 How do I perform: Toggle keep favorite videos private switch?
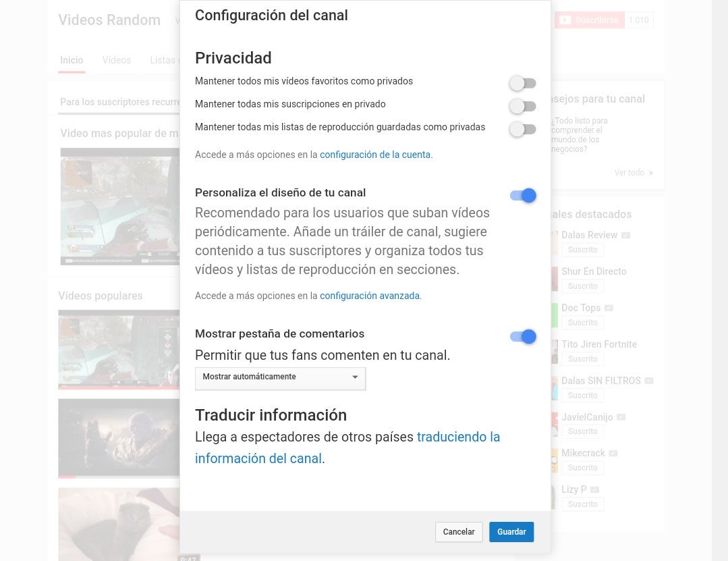pos(523,83)
